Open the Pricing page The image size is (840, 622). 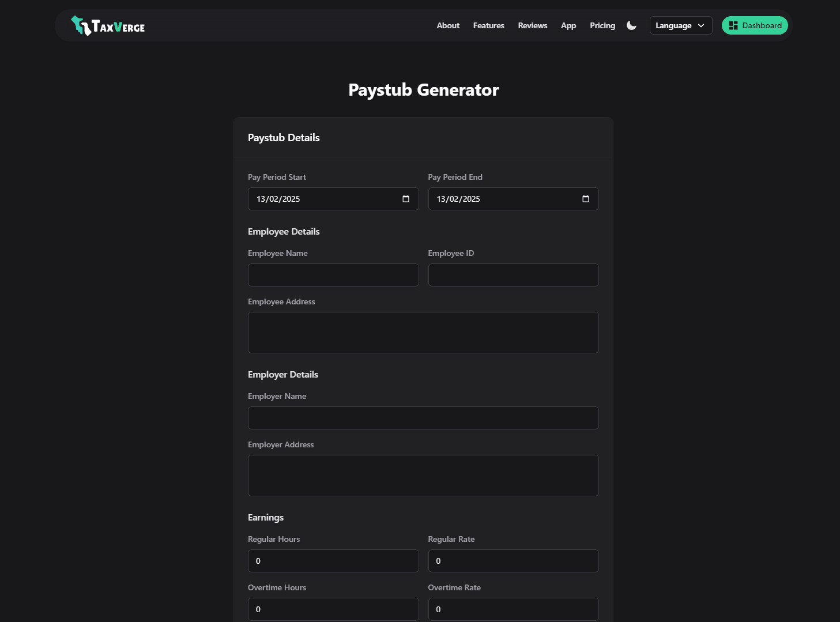coord(602,25)
